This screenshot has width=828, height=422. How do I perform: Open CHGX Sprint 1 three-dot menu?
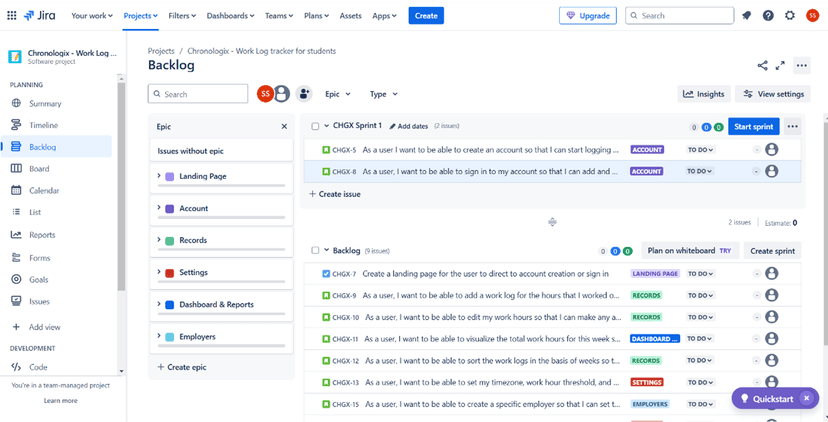(792, 126)
